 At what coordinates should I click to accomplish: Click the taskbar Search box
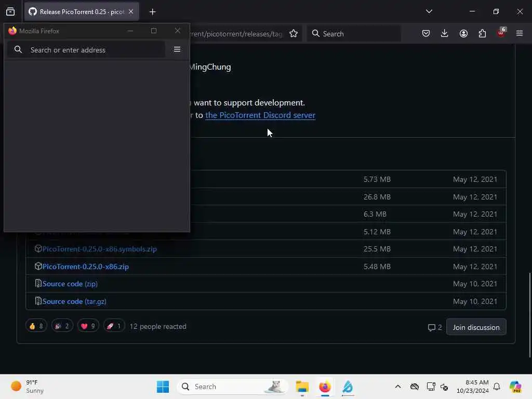[233, 387]
